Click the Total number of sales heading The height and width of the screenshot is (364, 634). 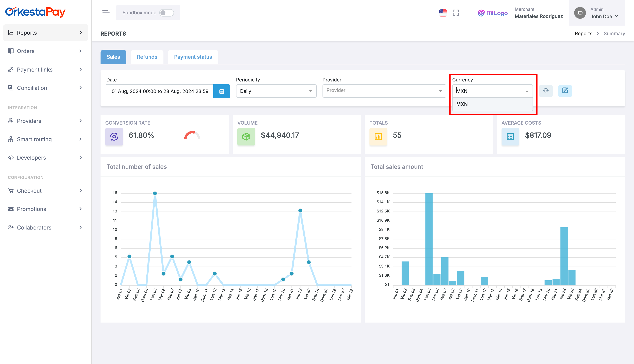click(136, 167)
